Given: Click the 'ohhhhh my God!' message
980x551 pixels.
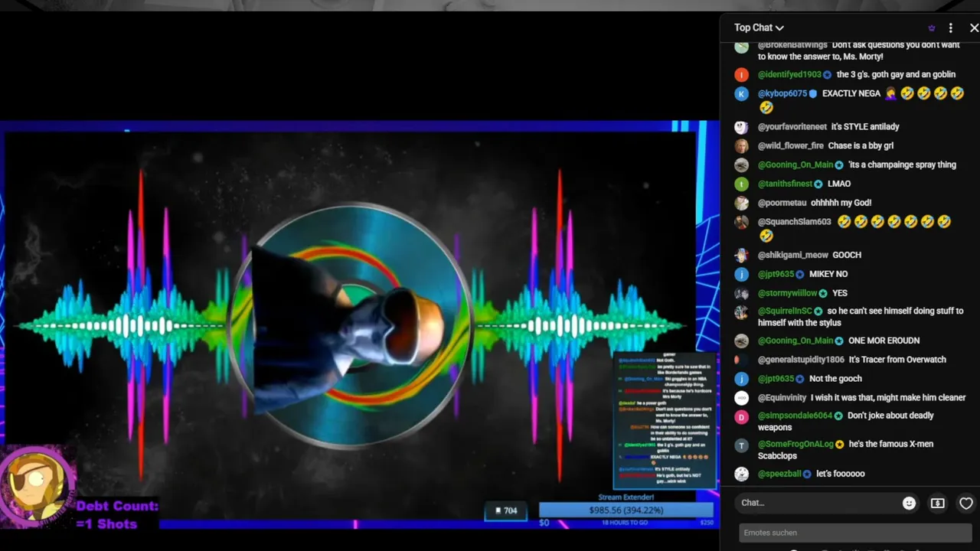Looking at the screenshot, I should pyautogui.click(x=841, y=203).
